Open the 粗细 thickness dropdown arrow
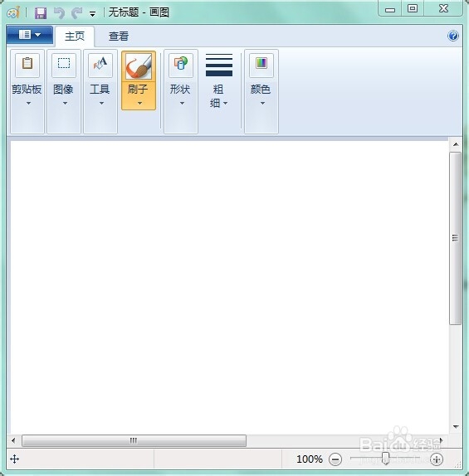The height and width of the screenshot is (476, 469). click(x=226, y=103)
